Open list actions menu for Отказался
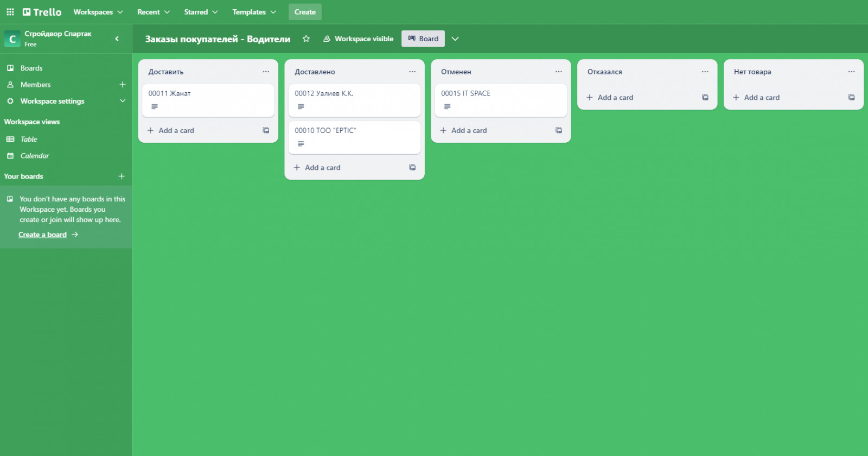The image size is (868, 456). point(705,72)
